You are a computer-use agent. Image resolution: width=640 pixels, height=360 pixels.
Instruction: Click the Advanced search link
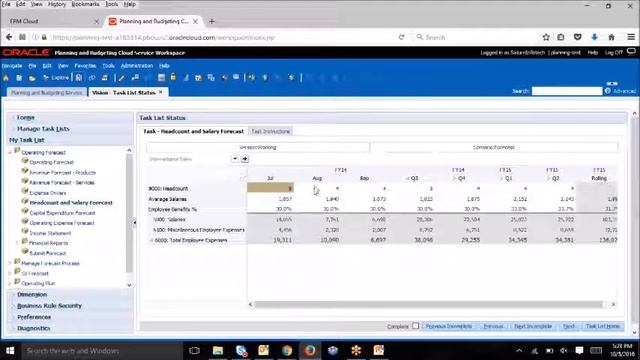tap(624, 91)
